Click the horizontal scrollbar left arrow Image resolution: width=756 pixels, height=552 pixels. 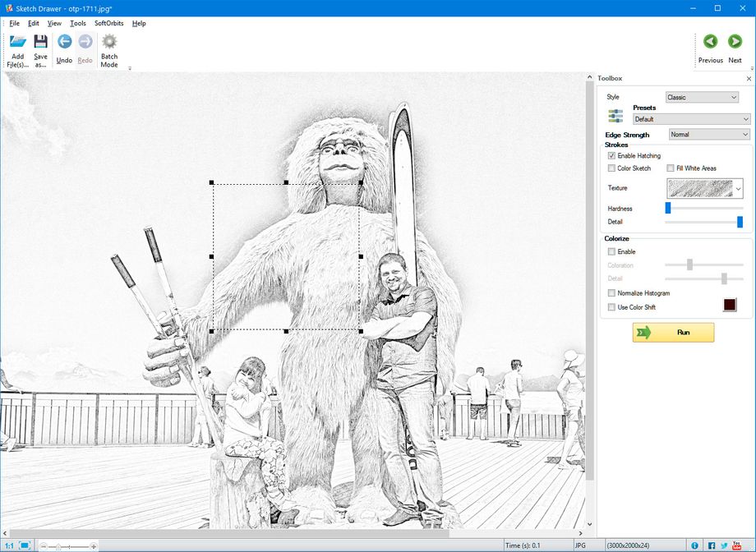5,533
